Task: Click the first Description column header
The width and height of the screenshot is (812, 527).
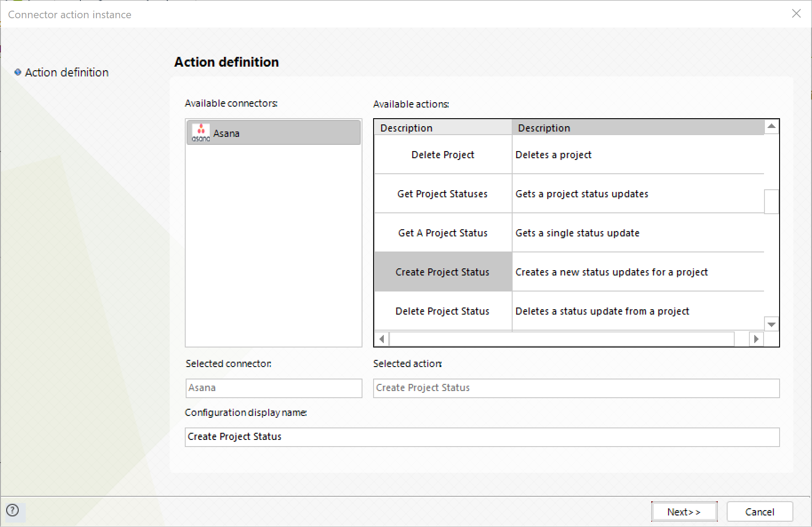Action: 443,128
